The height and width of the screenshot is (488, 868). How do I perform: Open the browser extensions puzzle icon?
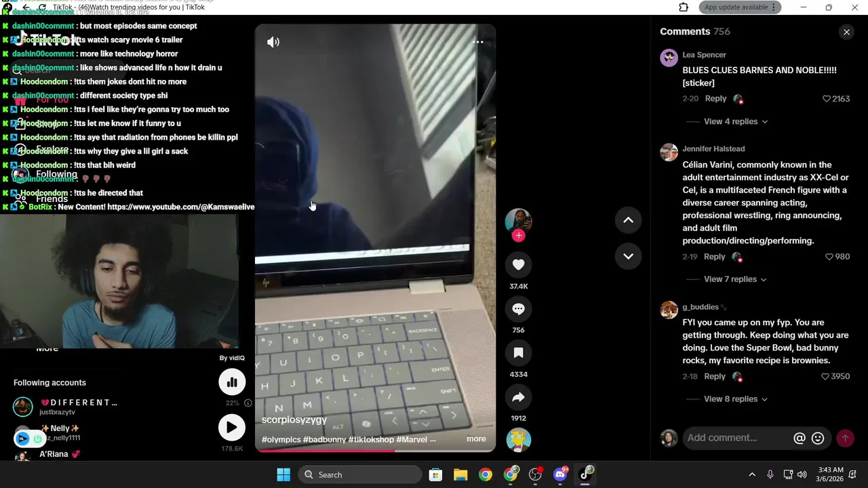(684, 7)
